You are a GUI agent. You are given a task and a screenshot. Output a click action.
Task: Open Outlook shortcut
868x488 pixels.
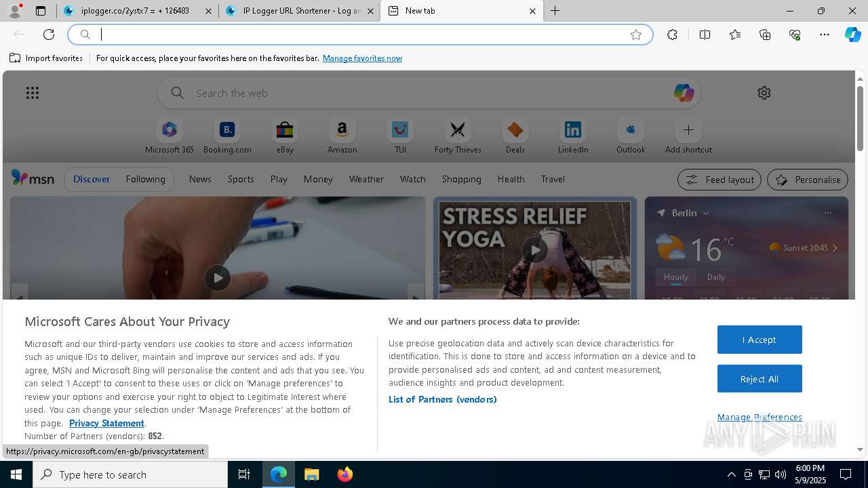click(x=631, y=136)
